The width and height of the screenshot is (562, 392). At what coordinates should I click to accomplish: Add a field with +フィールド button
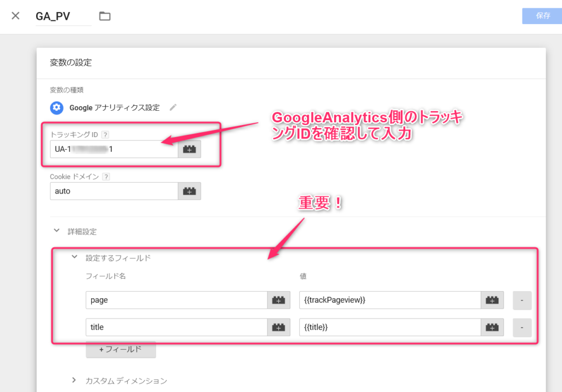pyautogui.click(x=121, y=349)
